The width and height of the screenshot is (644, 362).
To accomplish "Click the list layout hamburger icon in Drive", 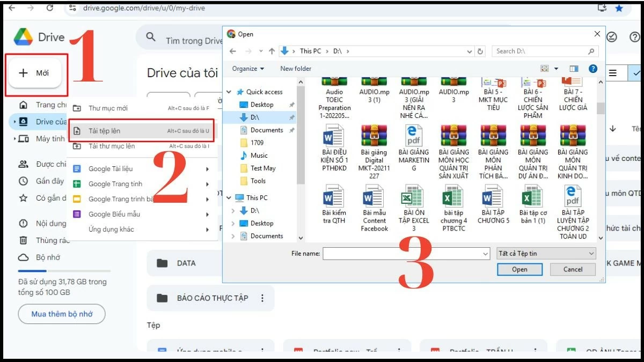I will [612, 72].
